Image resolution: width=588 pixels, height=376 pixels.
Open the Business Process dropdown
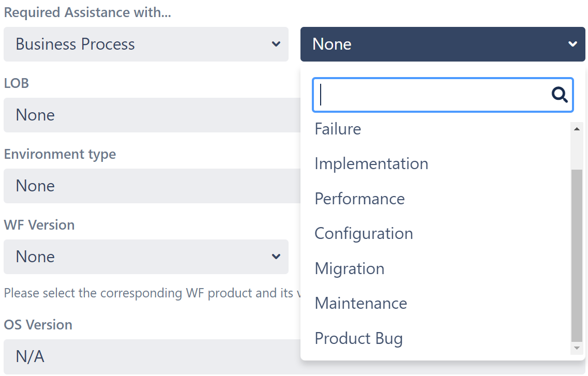(146, 44)
